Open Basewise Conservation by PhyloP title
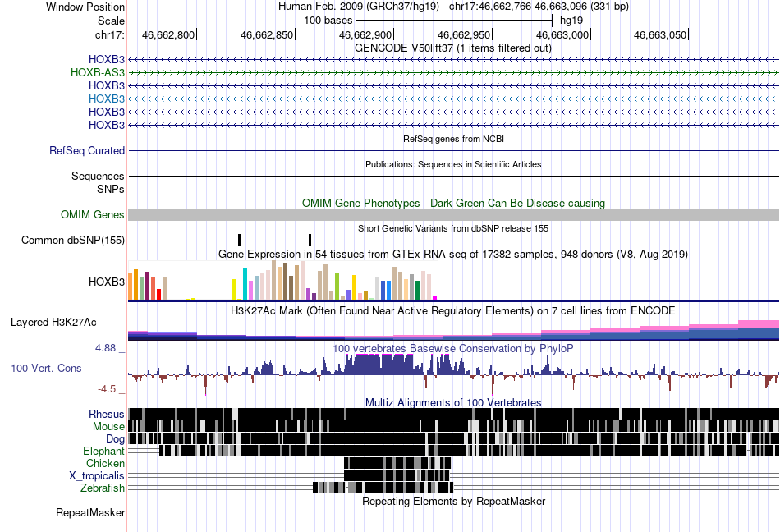The image size is (780, 532). coord(453,349)
